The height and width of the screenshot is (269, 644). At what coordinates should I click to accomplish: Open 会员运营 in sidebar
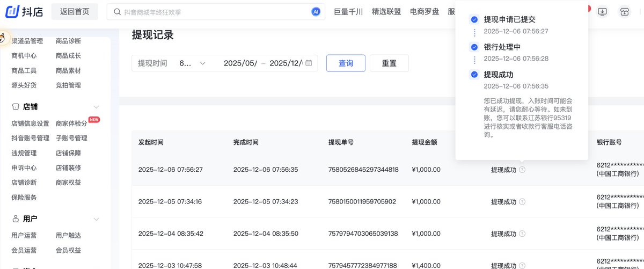point(24,250)
